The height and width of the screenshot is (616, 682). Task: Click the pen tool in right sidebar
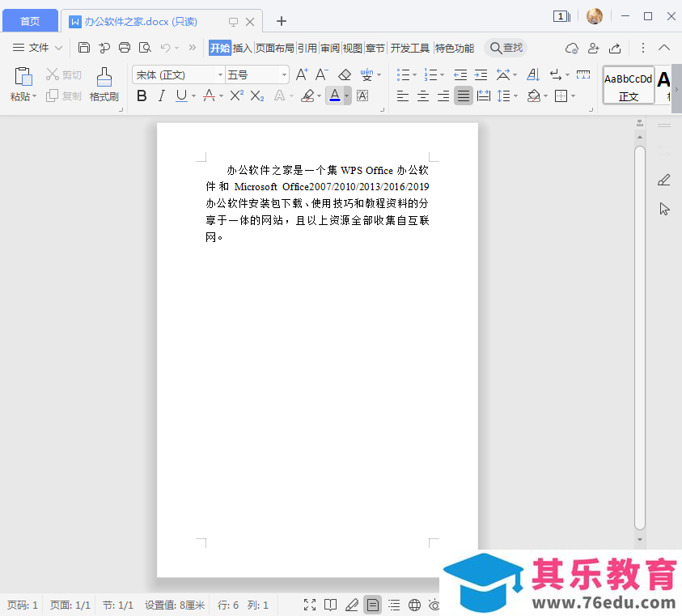coord(663,180)
